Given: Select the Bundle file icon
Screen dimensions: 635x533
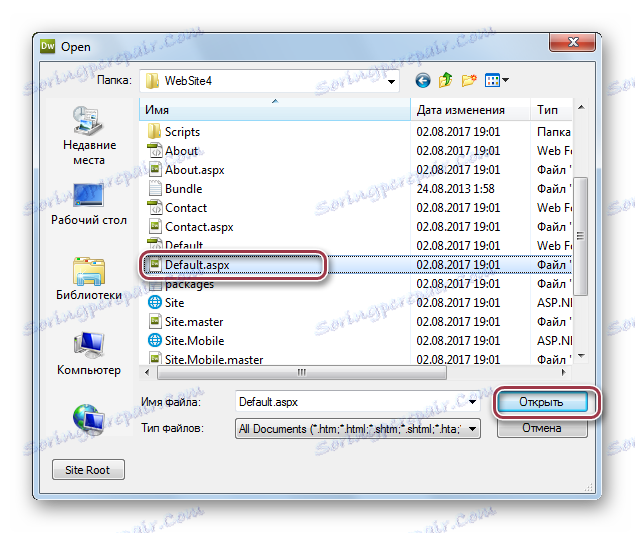Looking at the screenshot, I should (155, 189).
